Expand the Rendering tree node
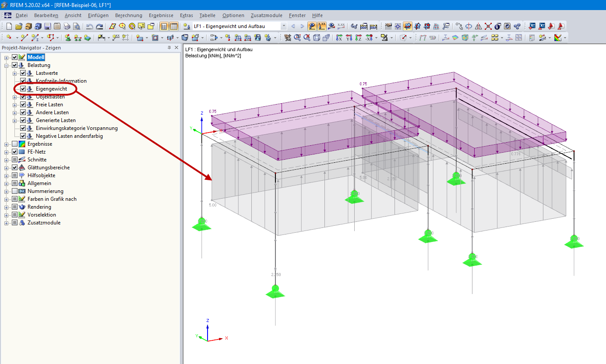 [x=7, y=207]
